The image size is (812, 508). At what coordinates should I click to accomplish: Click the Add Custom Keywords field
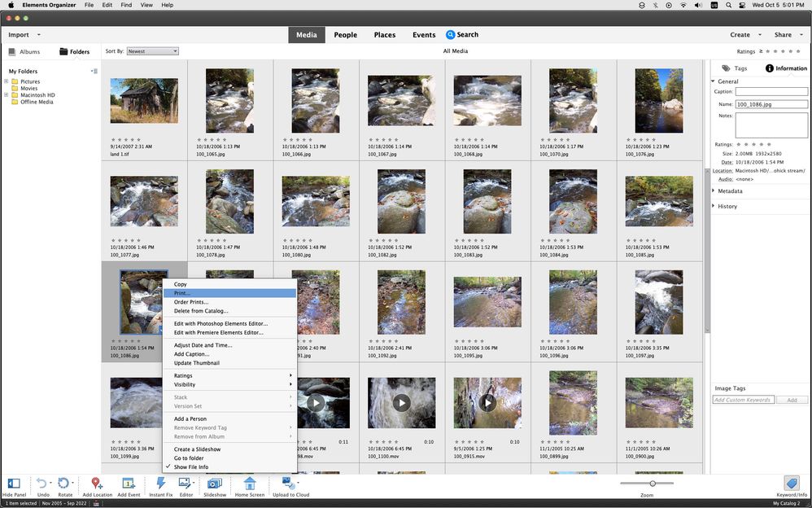[744, 400]
